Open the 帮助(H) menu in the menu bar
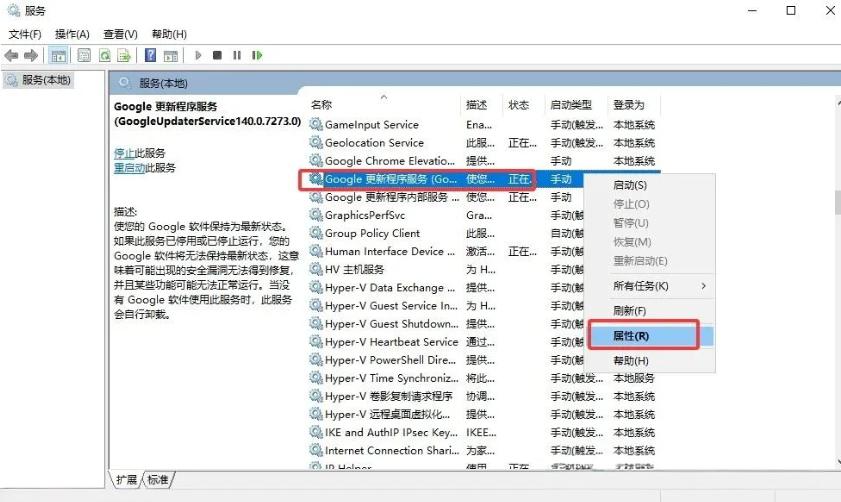The image size is (841, 502). [169, 34]
